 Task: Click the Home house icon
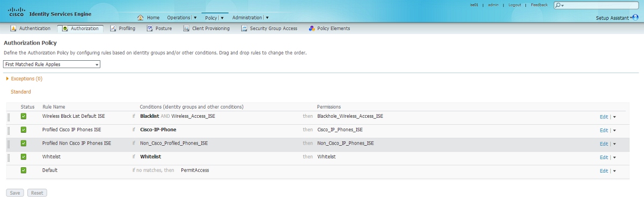pos(141,18)
